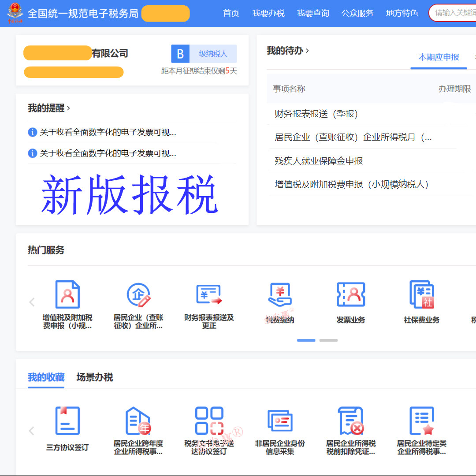Open 非居民企业身份信息采集 icon
Image resolution: width=476 pixels, height=476 pixels.
pyautogui.click(x=279, y=420)
